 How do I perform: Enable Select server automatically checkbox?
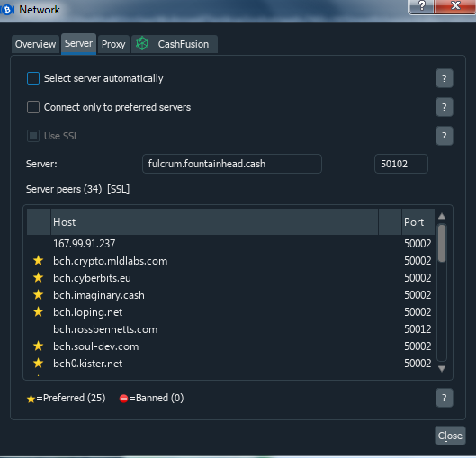pos(33,78)
